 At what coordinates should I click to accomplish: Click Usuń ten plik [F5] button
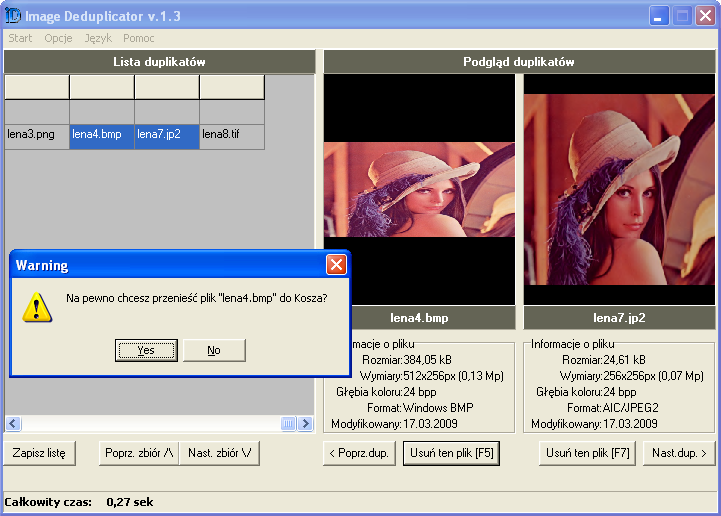(x=452, y=453)
